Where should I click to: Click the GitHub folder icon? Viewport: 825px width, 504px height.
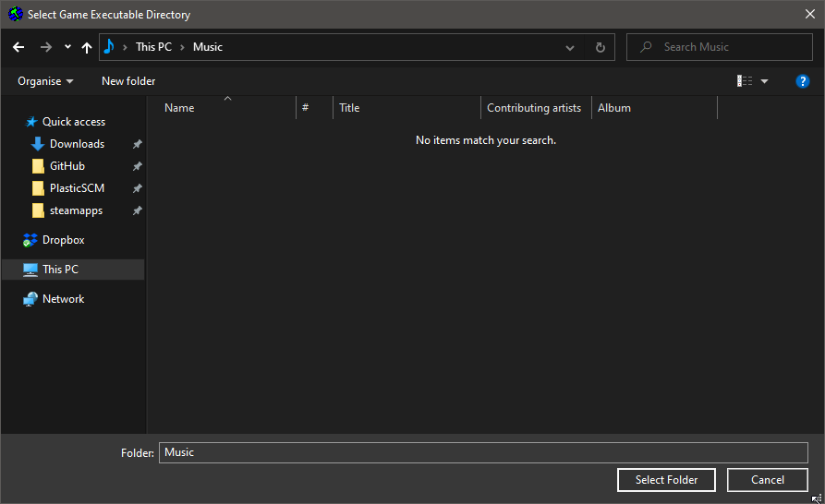click(x=38, y=166)
